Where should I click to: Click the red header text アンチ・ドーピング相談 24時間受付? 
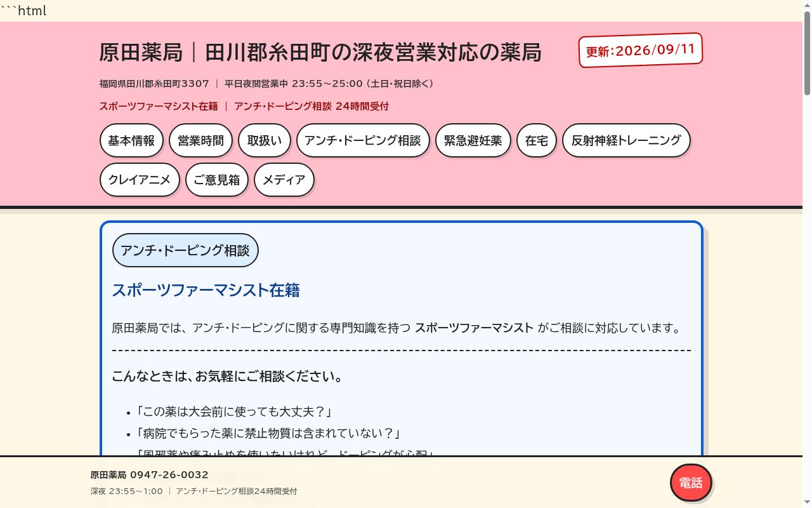[311, 106]
